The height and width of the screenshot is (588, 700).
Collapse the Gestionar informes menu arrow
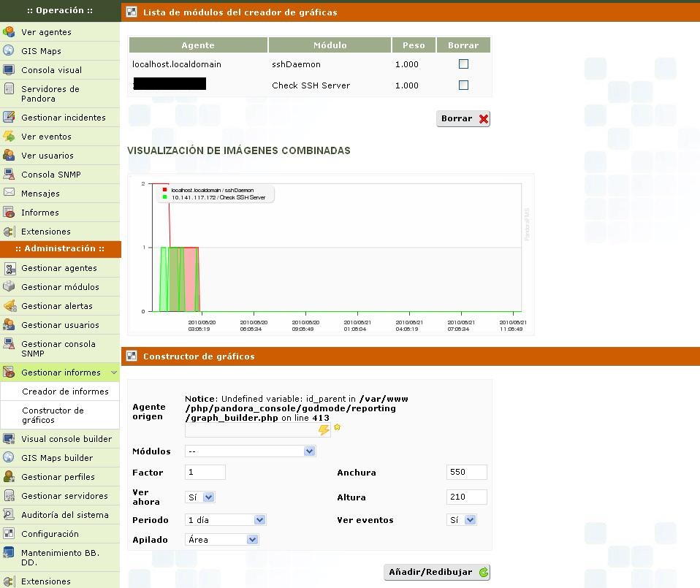[x=114, y=373]
